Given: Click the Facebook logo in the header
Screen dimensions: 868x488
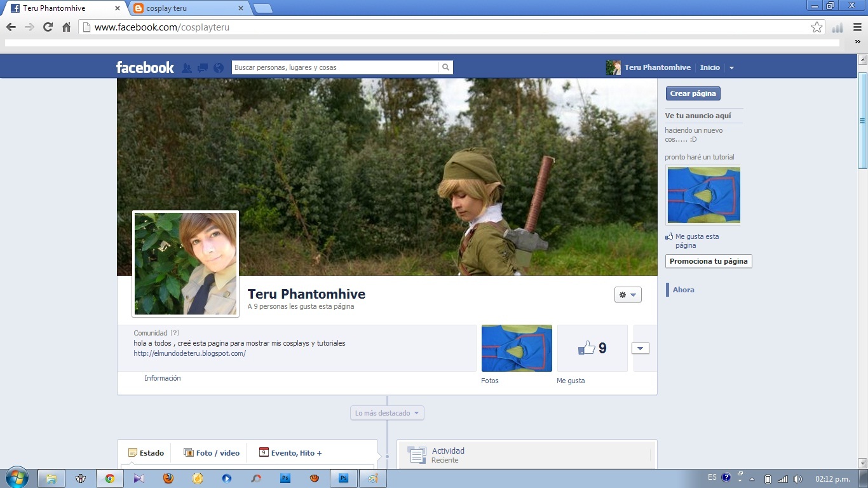Looking at the screenshot, I should coord(145,67).
